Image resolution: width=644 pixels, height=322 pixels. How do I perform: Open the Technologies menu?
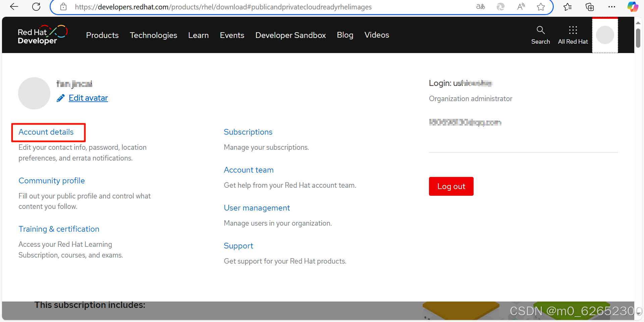[153, 35]
